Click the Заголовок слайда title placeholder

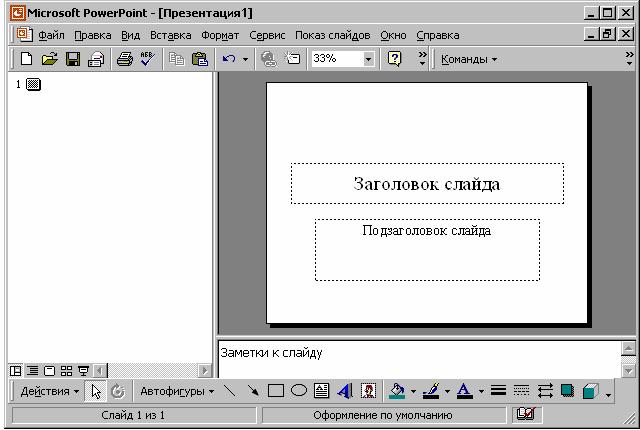coord(427,184)
